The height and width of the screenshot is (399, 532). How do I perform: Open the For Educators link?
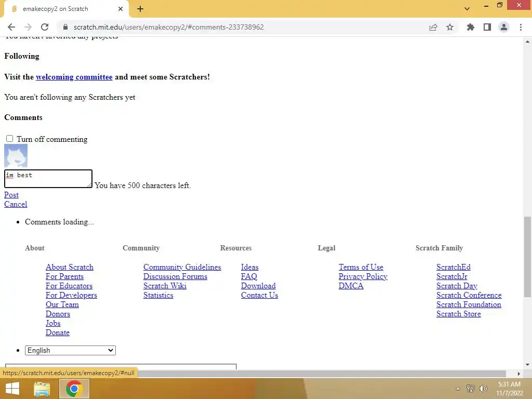(x=69, y=286)
